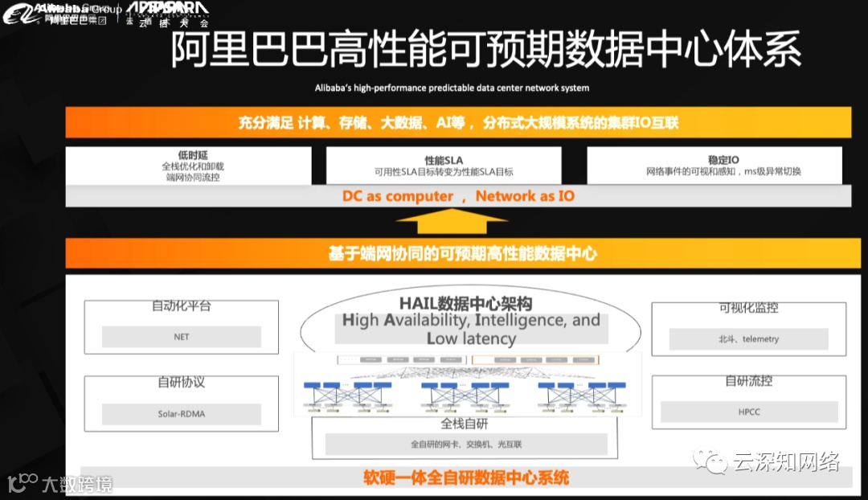
Task: Click the orange banner 充分满足 计算、存储、大数据、AI等
Action: pos(458,122)
